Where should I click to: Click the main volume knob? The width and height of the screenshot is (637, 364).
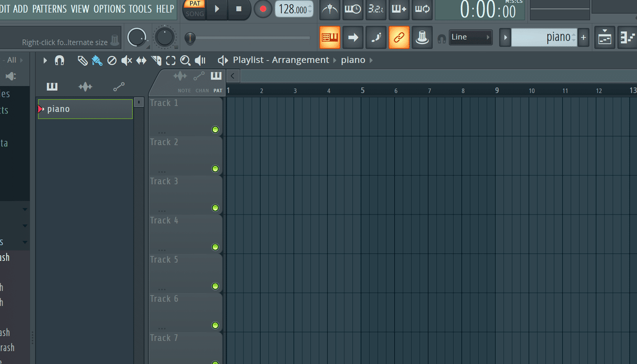137,37
